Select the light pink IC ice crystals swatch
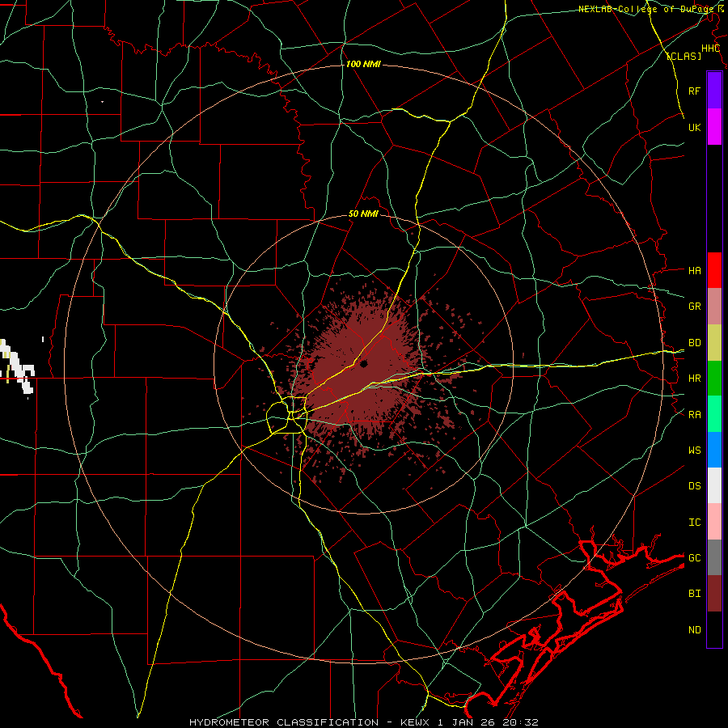Viewport: 728px width, 728px height. click(714, 522)
